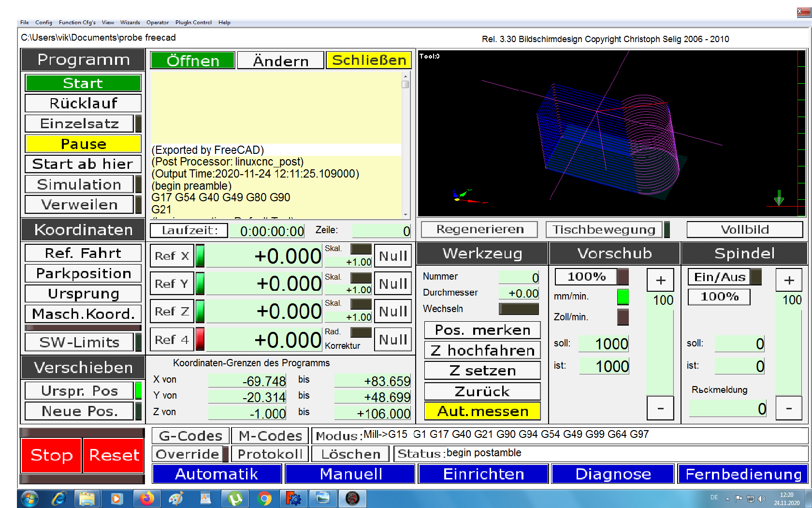The width and height of the screenshot is (812, 508).
Task: Click G-code list scroll down arrow
Action: (x=406, y=214)
